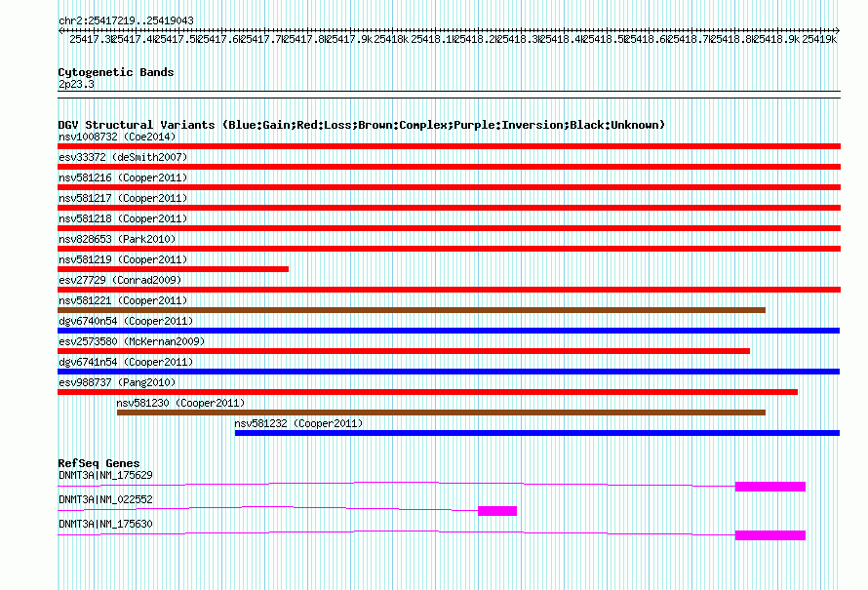Open variant esv33372 (deSmith2007) label
This screenshot has height=590, width=868.
123,157
